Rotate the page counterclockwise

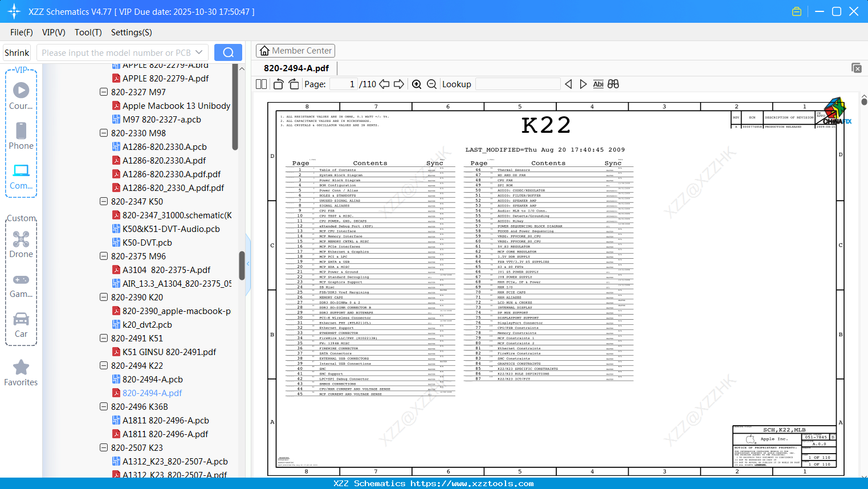278,84
